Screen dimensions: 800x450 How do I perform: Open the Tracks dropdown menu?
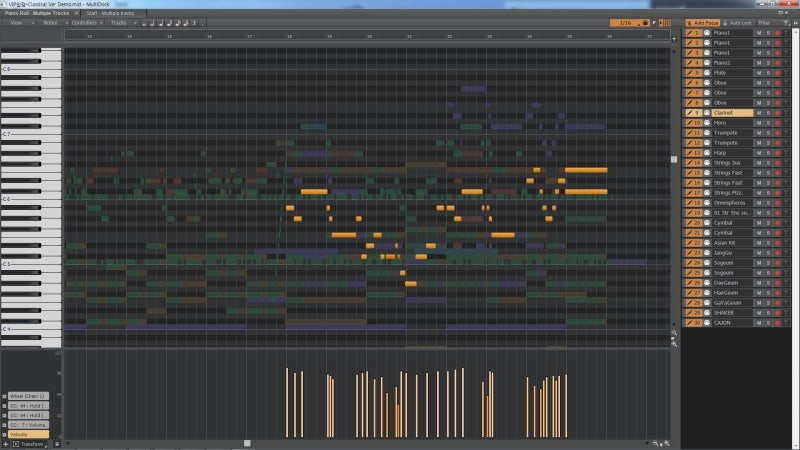122,23
